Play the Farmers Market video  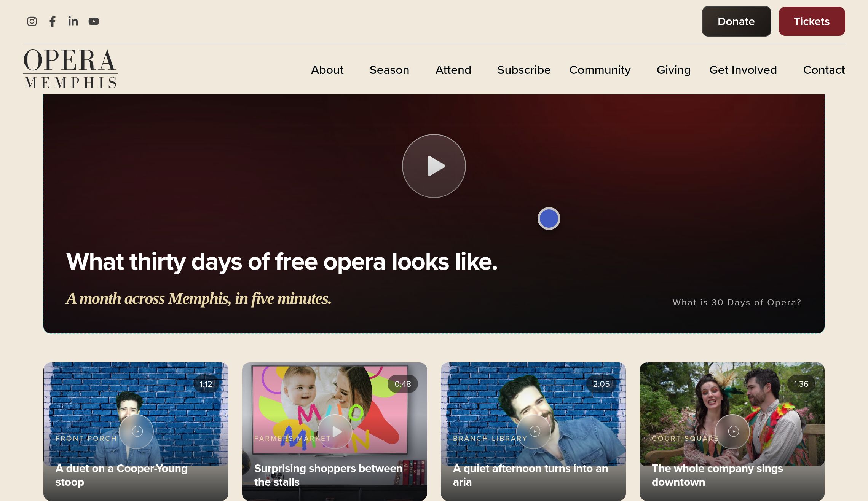(x=335, y=431)
